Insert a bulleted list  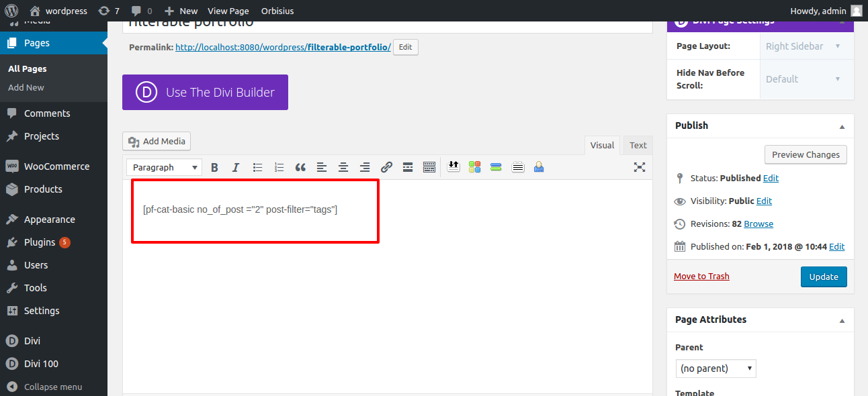tap(257, 168)
